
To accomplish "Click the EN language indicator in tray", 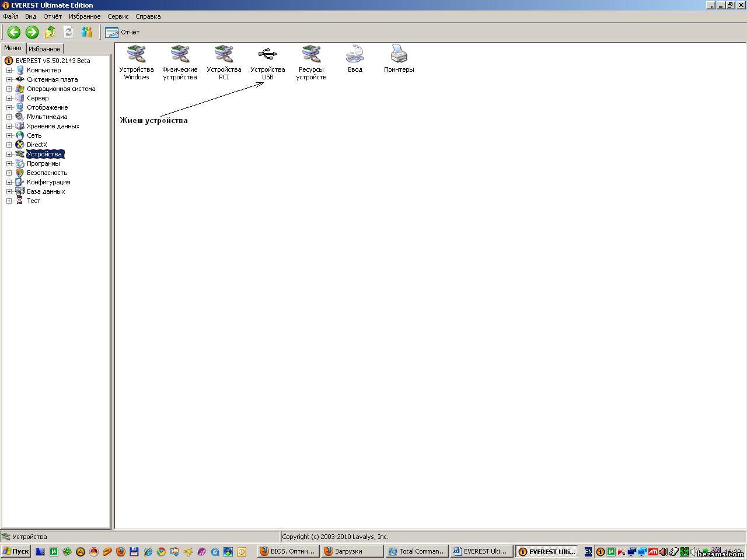I will 588,551.
